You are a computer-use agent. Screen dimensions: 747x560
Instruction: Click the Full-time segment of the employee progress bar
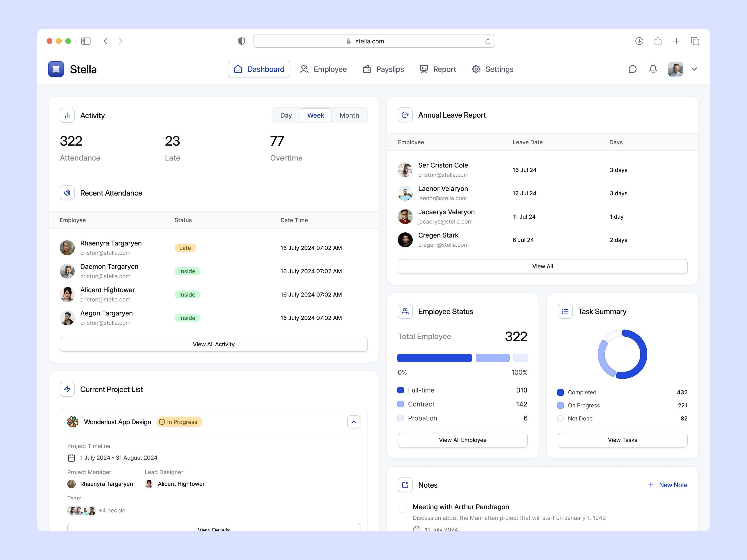pyautogui.click(x=434, y=358)
